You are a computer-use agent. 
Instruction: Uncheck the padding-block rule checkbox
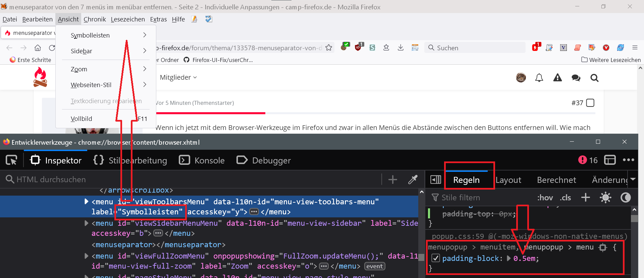[435, 258]
